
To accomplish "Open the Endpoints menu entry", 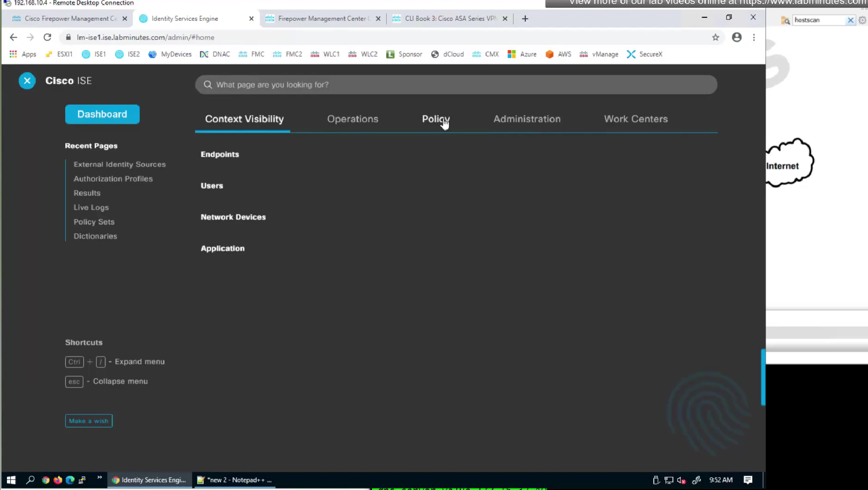I will click(x=219, y=154).
